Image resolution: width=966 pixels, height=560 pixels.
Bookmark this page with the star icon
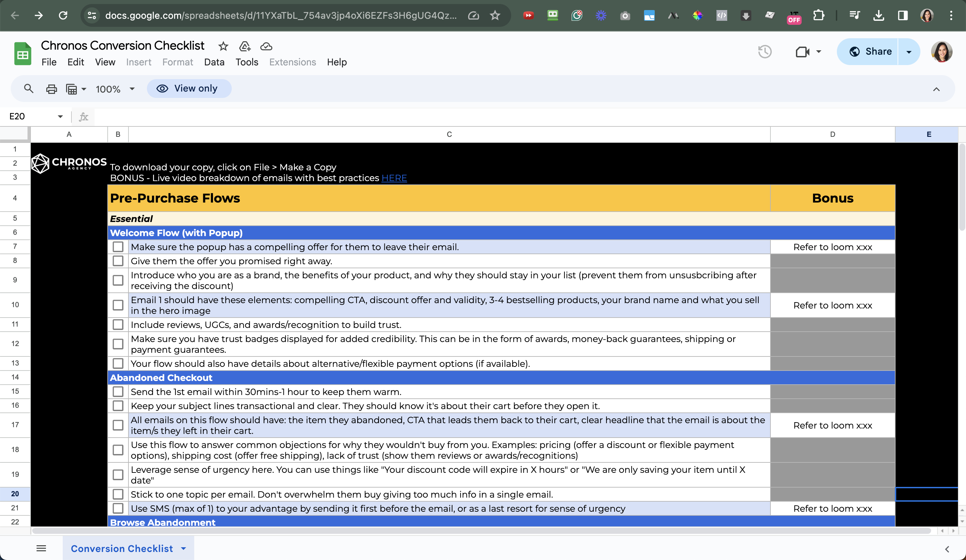(495, 15)
